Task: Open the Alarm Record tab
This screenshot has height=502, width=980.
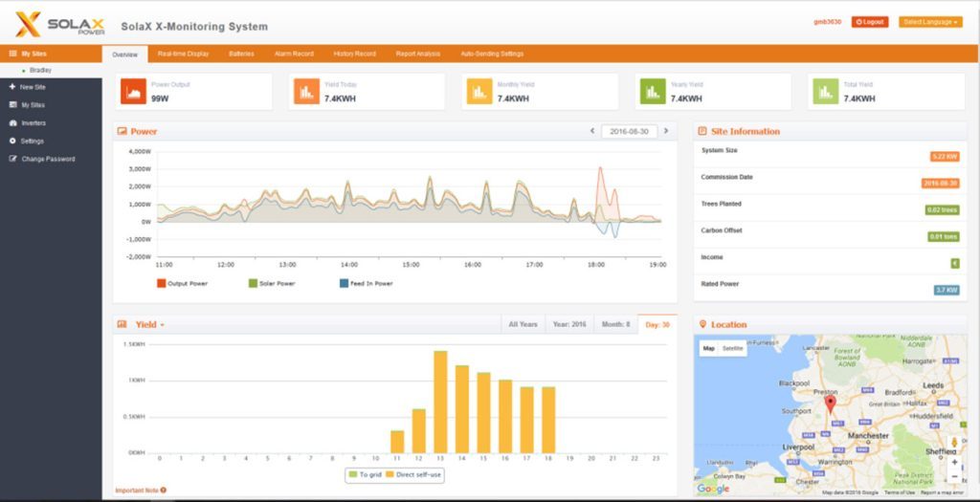Action: (x=293, y=54)
